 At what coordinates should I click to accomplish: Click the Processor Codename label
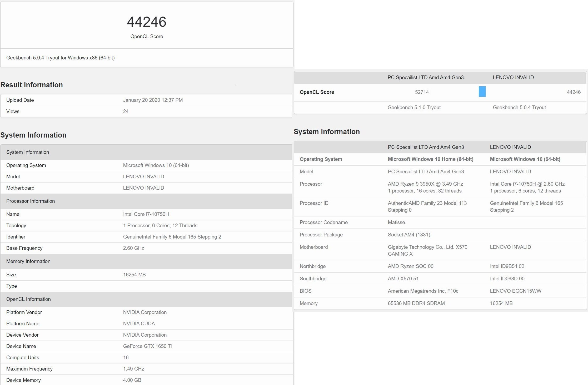point(324,222)
